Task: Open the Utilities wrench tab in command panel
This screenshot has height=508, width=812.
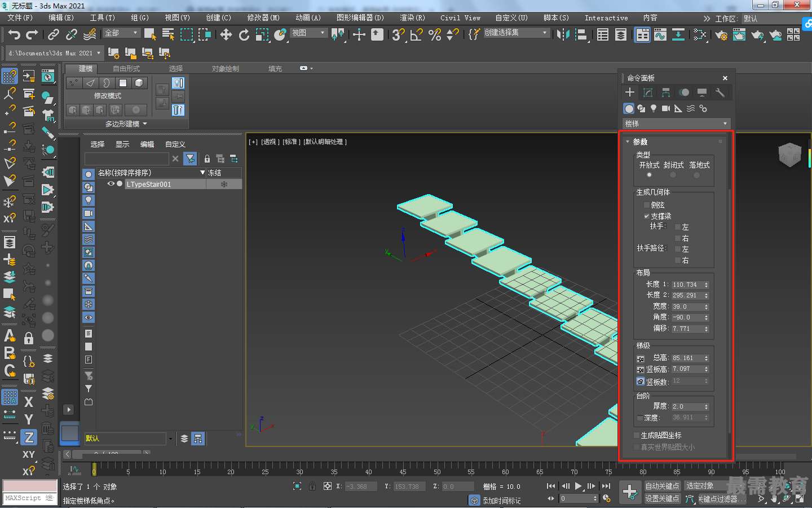Action: [720, 93]
